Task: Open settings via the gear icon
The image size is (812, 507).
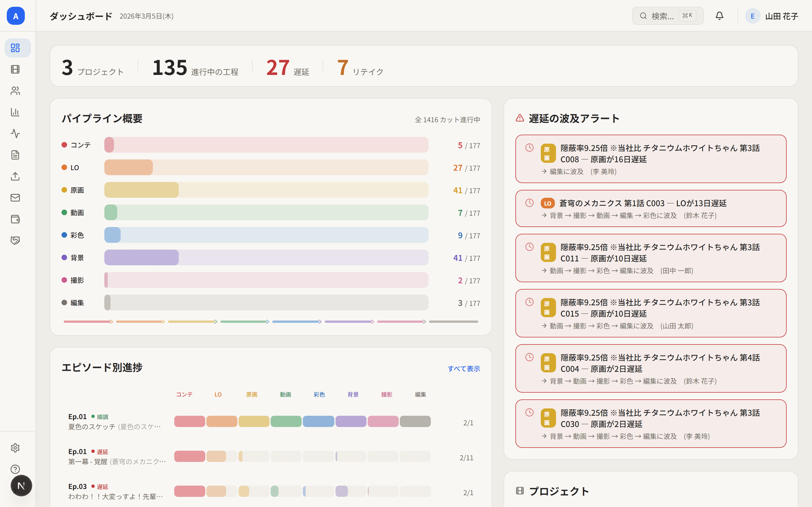Action: [x=15, y=448]
